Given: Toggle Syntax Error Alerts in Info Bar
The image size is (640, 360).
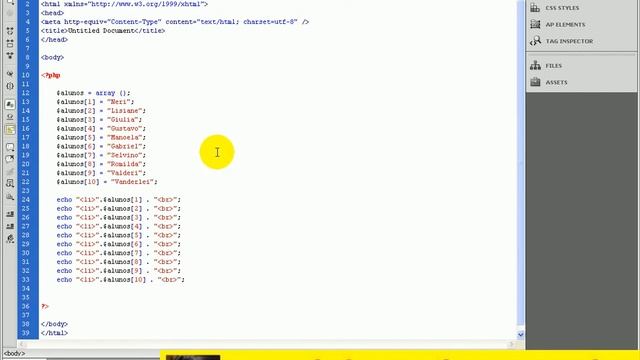Looking at the screenshot, I should 10,130.
